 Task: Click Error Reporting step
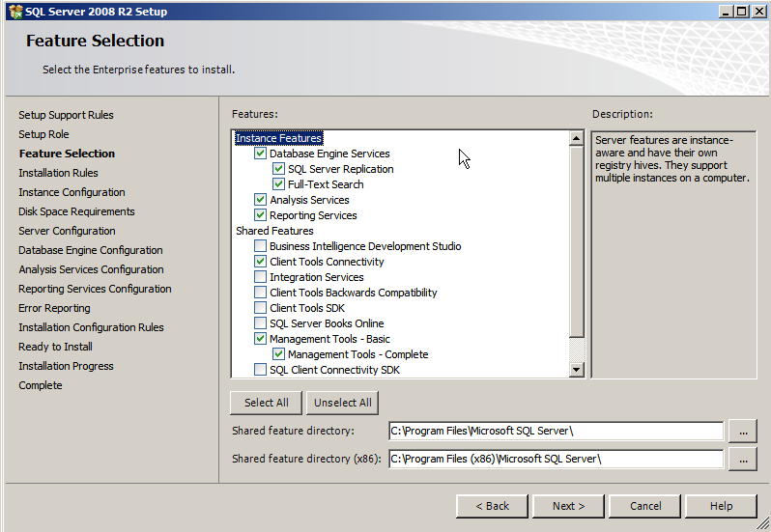(x=54, y=308)
